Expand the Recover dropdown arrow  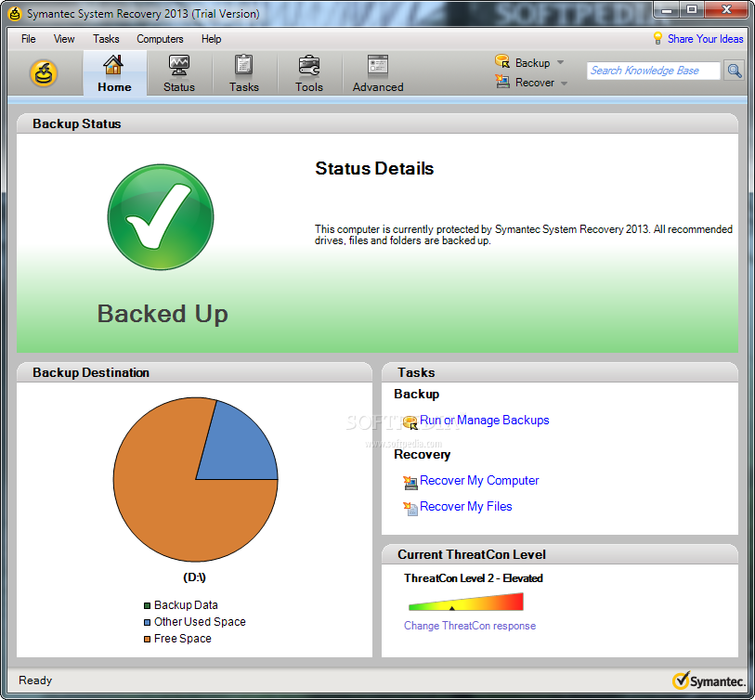click(564, 84)
